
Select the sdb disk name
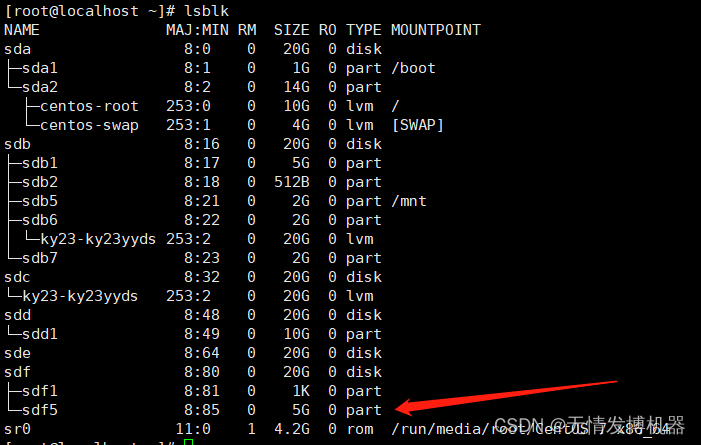(x=17, y=144)
